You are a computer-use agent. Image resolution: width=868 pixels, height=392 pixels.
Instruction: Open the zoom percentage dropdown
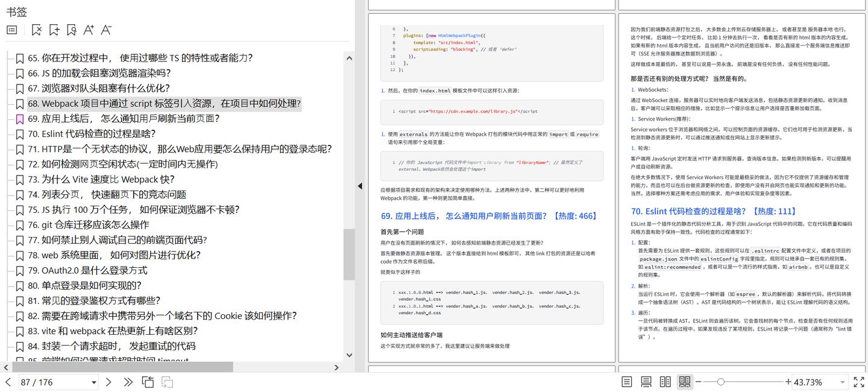click(843, 382)
